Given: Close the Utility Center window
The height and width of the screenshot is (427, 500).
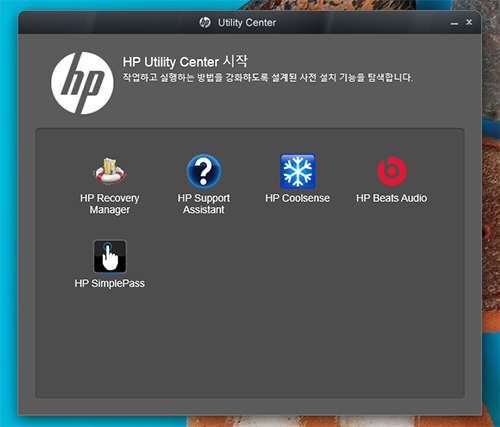Looking at the screenshot, I should [x=469, y=22].
